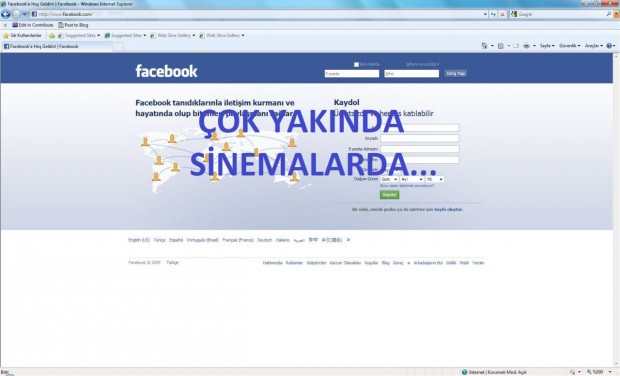Screen dimensions: 620x376
Task: Click the red Stop loading icon
Action: pyautogui.click(x=503, y=14)
